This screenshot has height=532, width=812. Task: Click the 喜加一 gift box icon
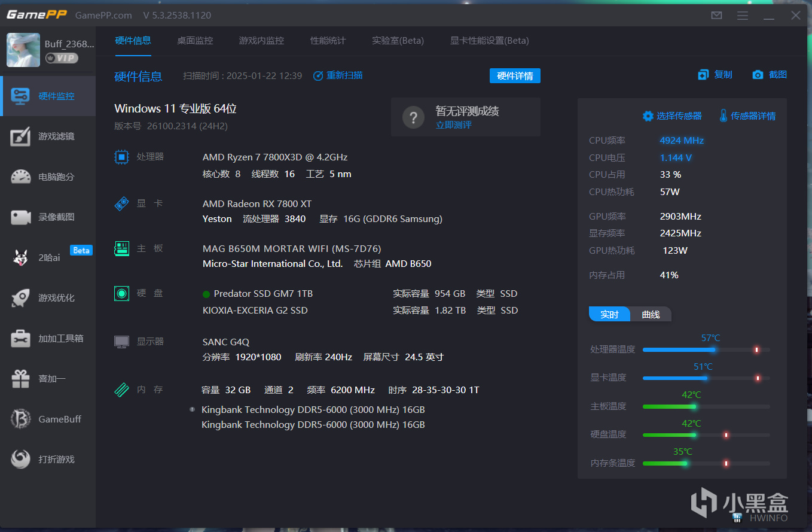(x=21, y=378)
